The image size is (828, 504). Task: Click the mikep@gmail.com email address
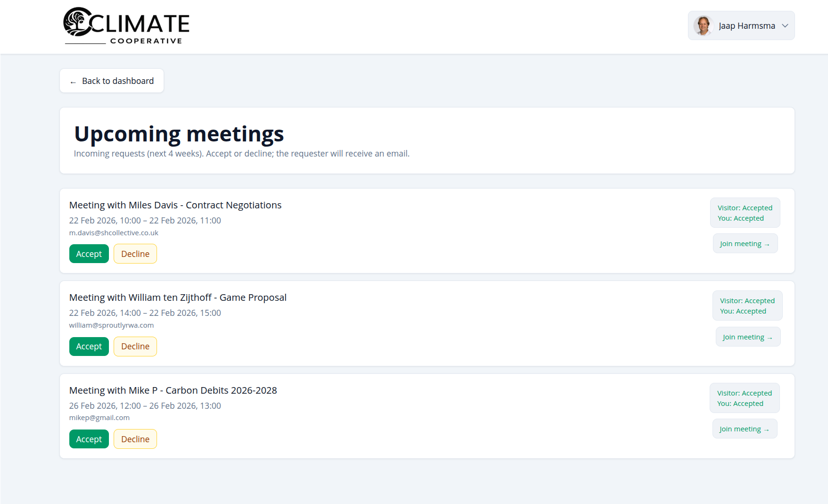(99, 418)
